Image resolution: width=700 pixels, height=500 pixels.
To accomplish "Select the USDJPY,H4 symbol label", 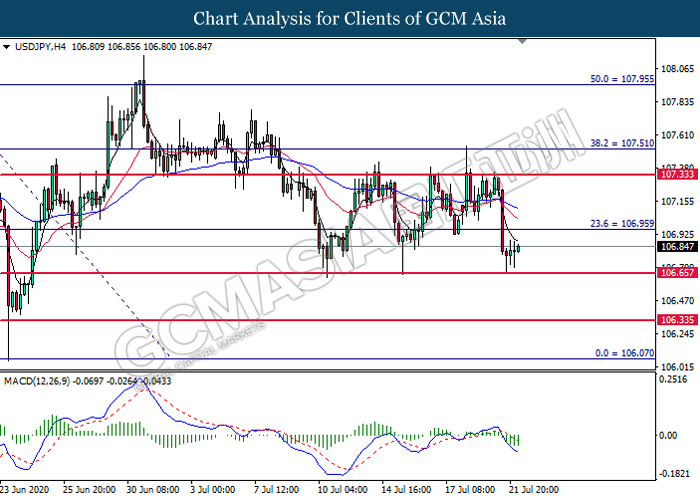I will [40, 47].
